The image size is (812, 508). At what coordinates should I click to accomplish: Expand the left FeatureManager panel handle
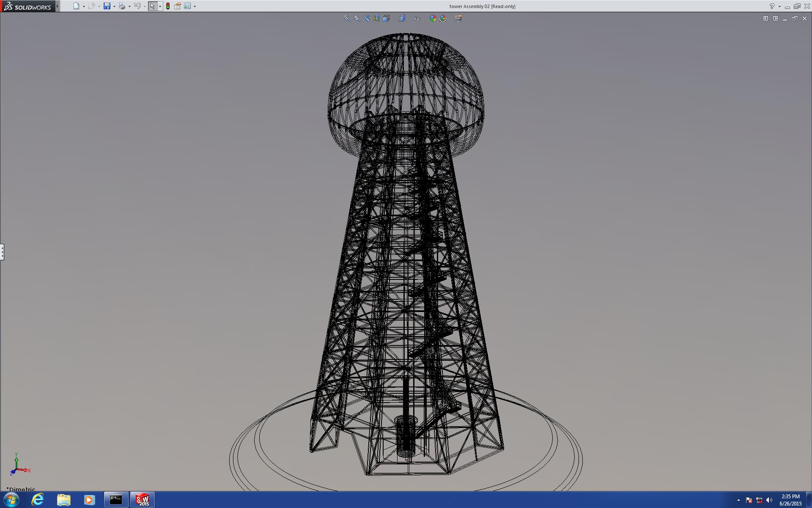tap(2, 252)
